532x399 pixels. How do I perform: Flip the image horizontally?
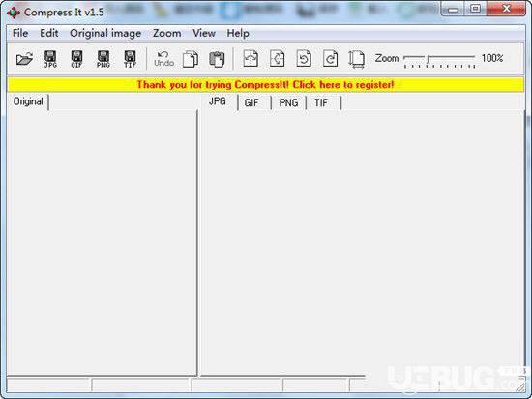(278, 59)
